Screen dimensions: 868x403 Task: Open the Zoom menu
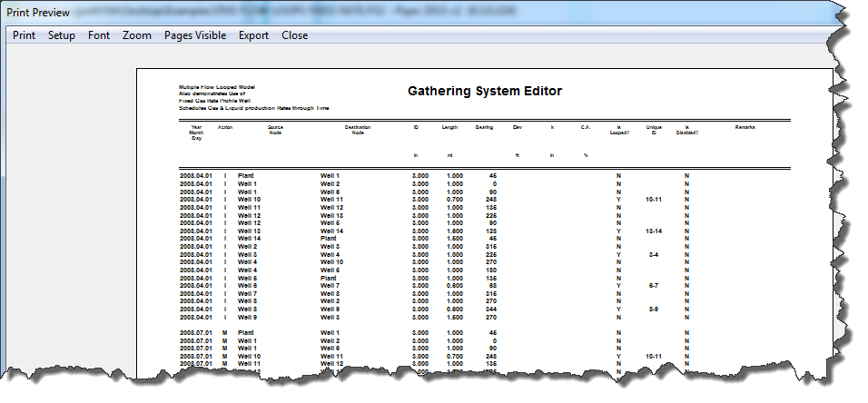coord(137,35)
